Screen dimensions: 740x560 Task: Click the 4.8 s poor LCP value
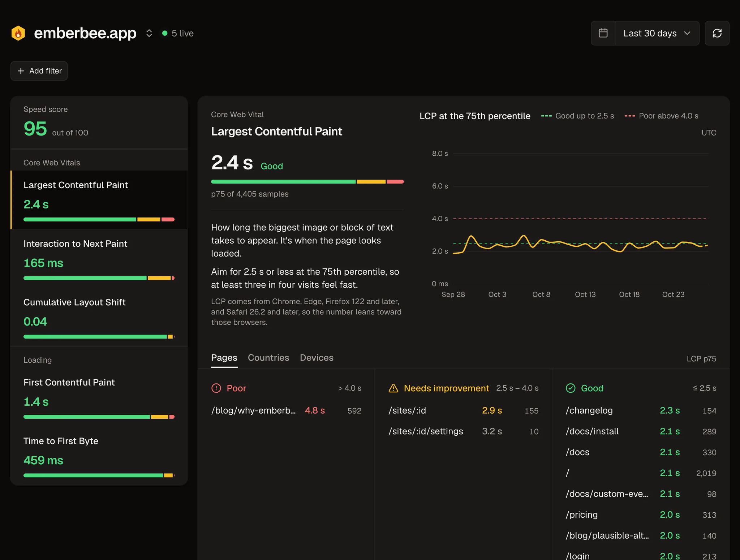pyautogui.click(x=315, y=410)
